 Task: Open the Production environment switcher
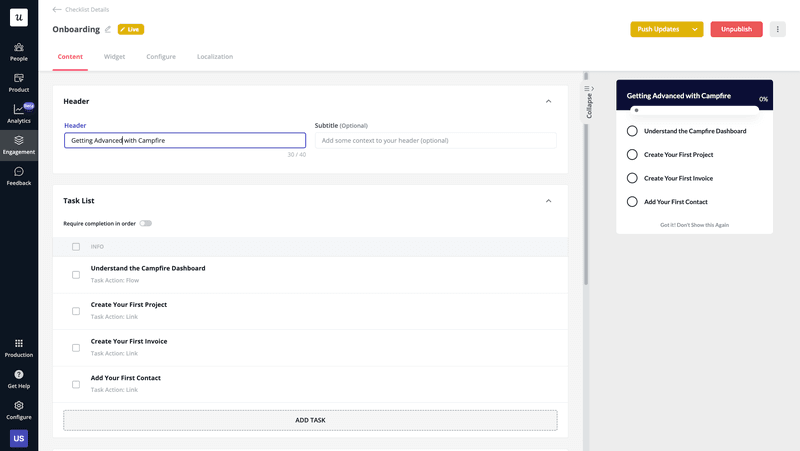pyautogui.click(x=19, y=348)
